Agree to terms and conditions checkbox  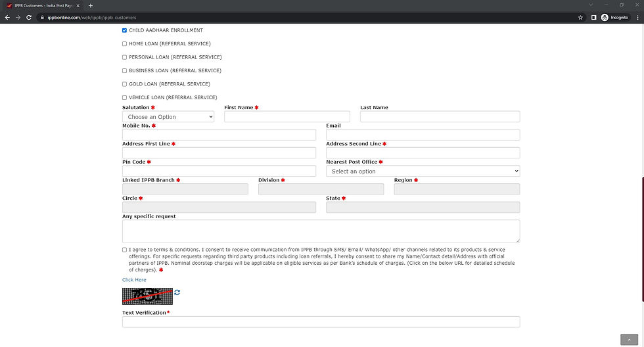(x=124, y=250)
